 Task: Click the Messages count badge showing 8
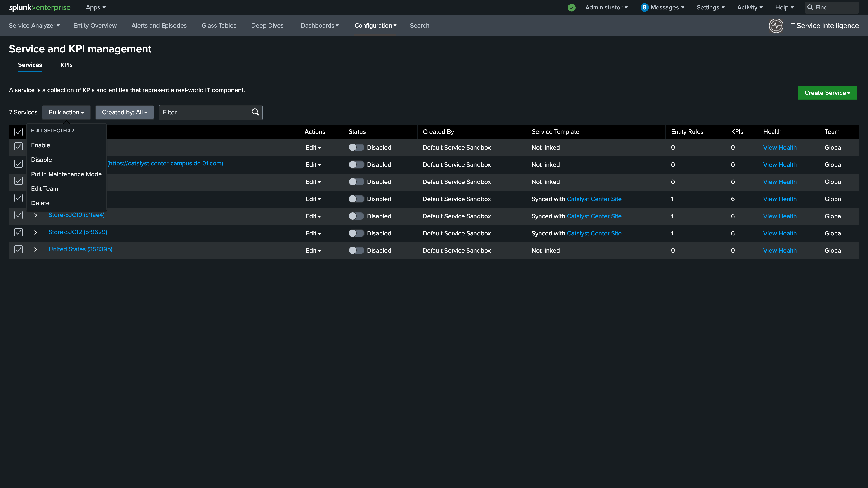(x=644, y=7)
